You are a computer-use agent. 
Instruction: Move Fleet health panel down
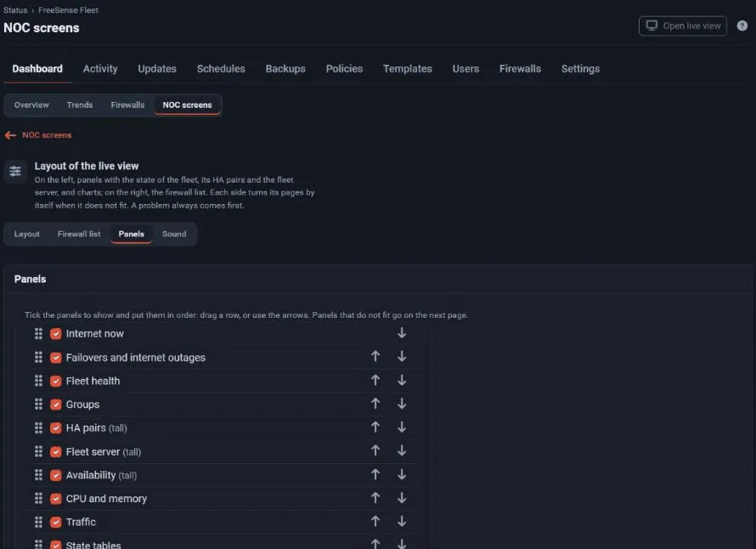pos(402,380)
